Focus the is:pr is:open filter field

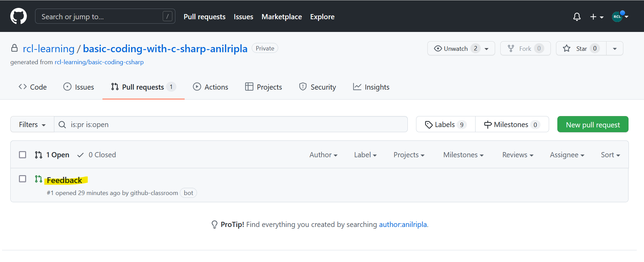[x=231, y=124]
